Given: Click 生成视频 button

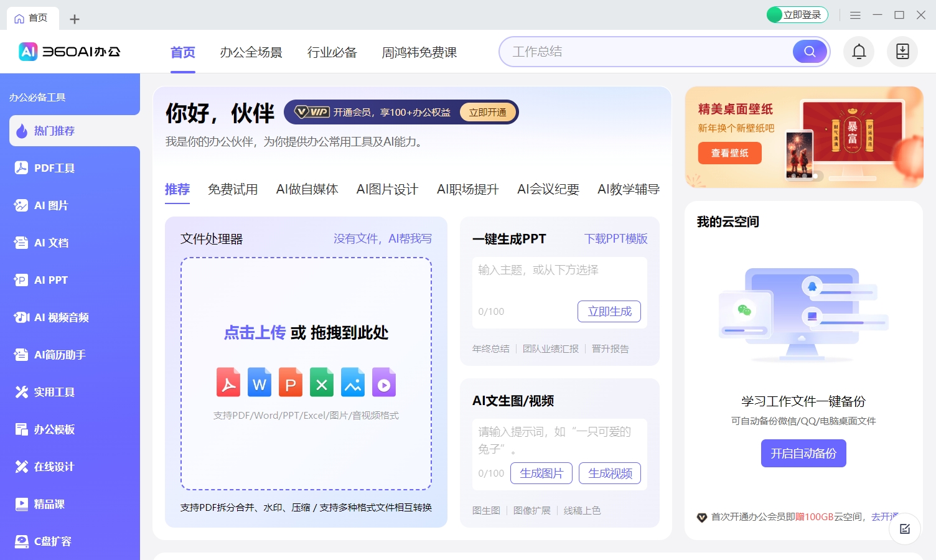Looking at the screenshot, I should coord(610,473).
